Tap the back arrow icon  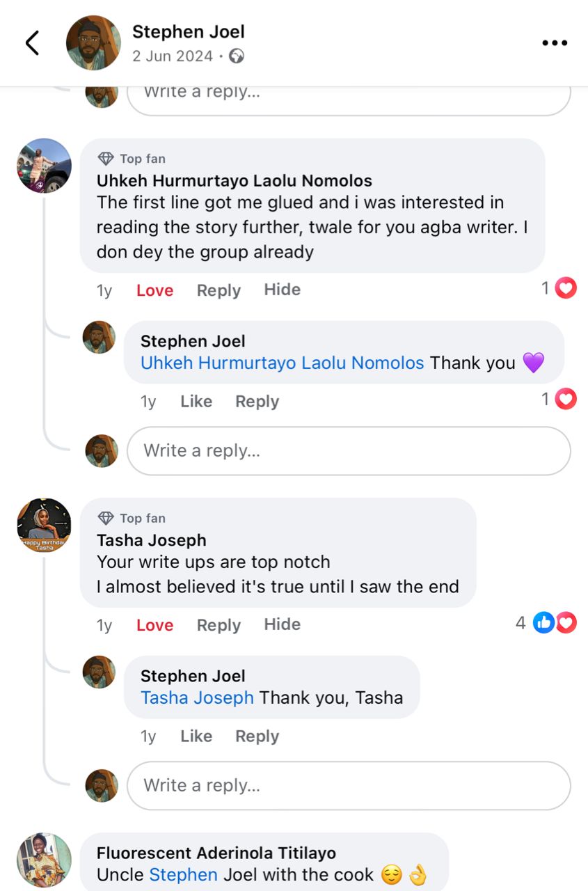pyautogui.click(x=32, y=43)
